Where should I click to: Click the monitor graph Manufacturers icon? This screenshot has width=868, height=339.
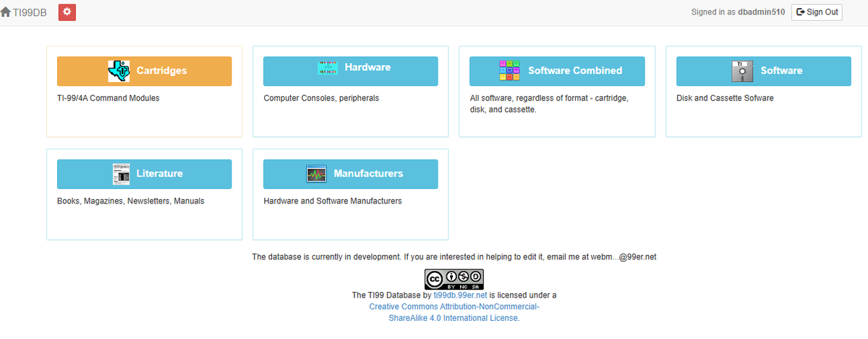(316, 174)
